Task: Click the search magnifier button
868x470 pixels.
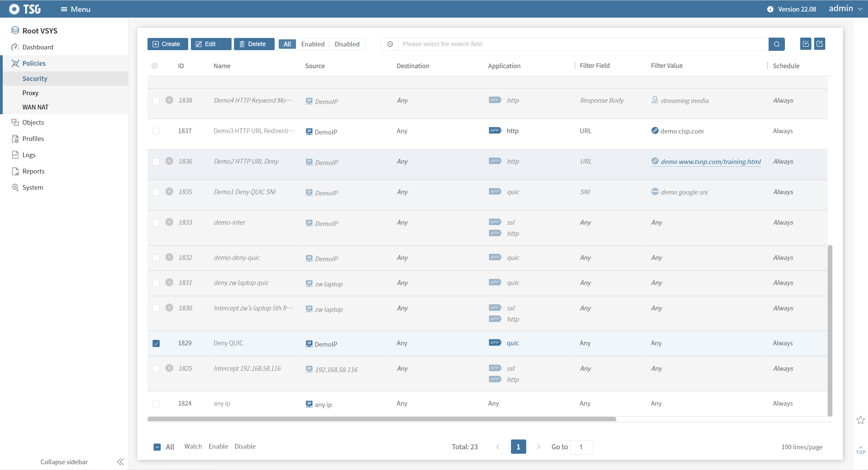Action: (776, 44)
